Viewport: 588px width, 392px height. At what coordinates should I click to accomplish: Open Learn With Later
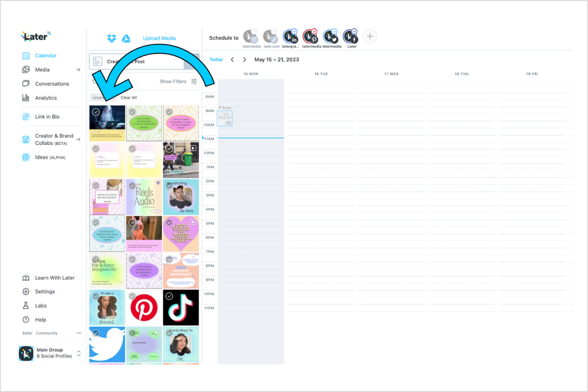[55, 278]
